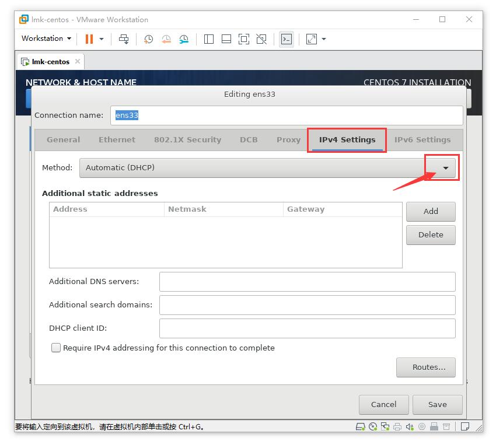Click the Add address button
496x448 pixels.
click(431, 211)
